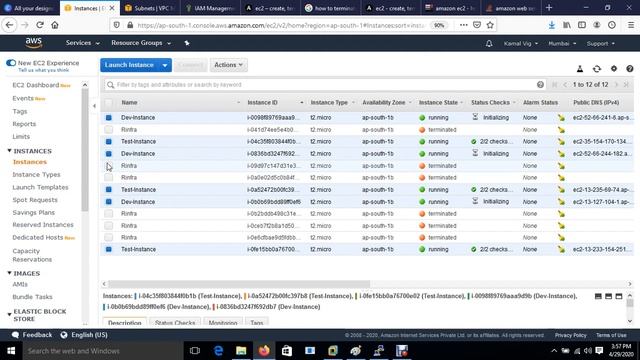
Task: Click the instance filter search field
Action: tap(324, 84)
